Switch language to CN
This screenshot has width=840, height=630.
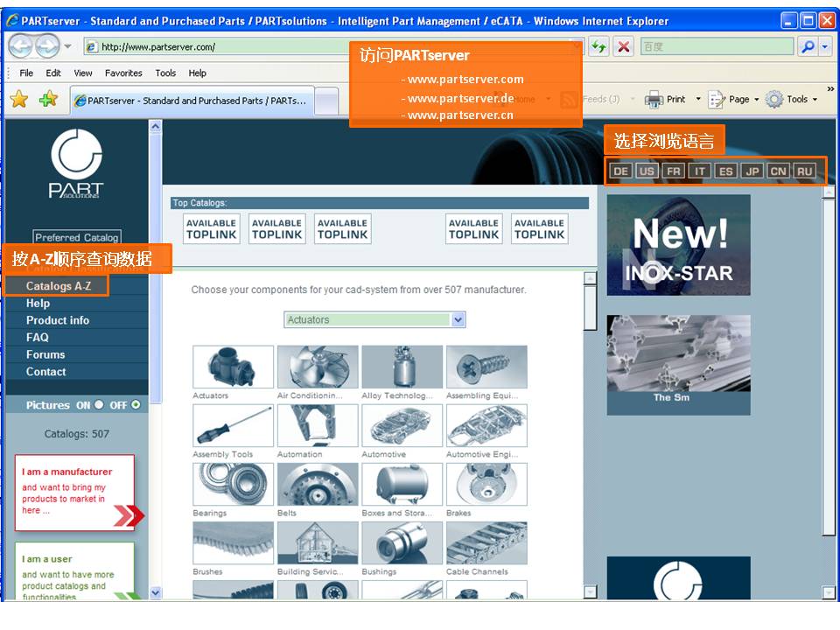point(779,171)
